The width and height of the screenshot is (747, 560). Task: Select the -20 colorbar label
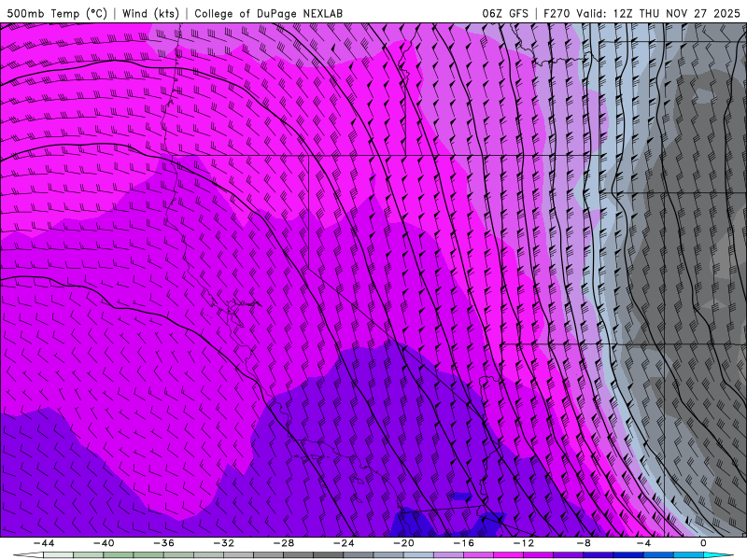point(404,543)
